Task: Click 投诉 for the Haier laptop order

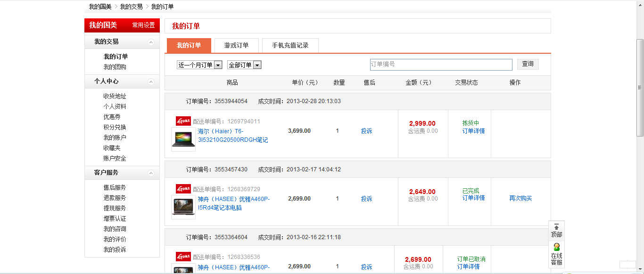Action: pos(366,131)
